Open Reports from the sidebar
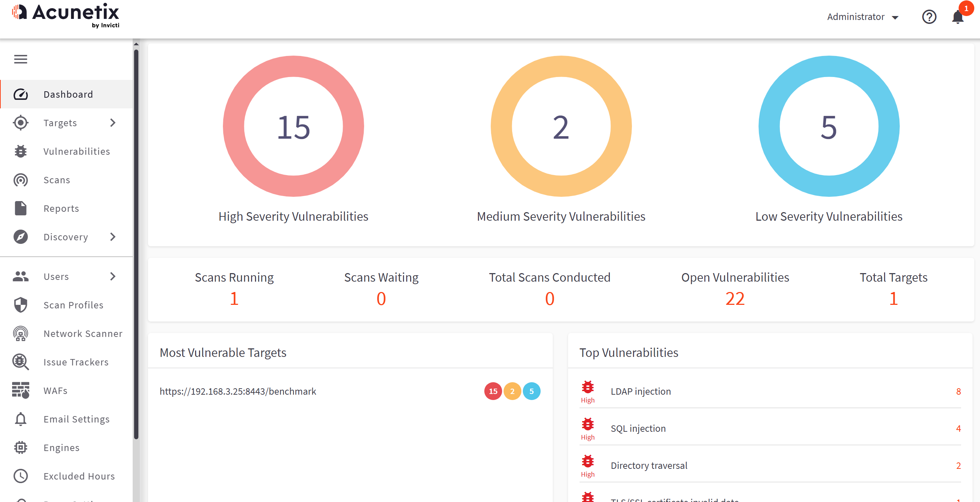This screenshot has width=980, height=502. coord(61,209)
